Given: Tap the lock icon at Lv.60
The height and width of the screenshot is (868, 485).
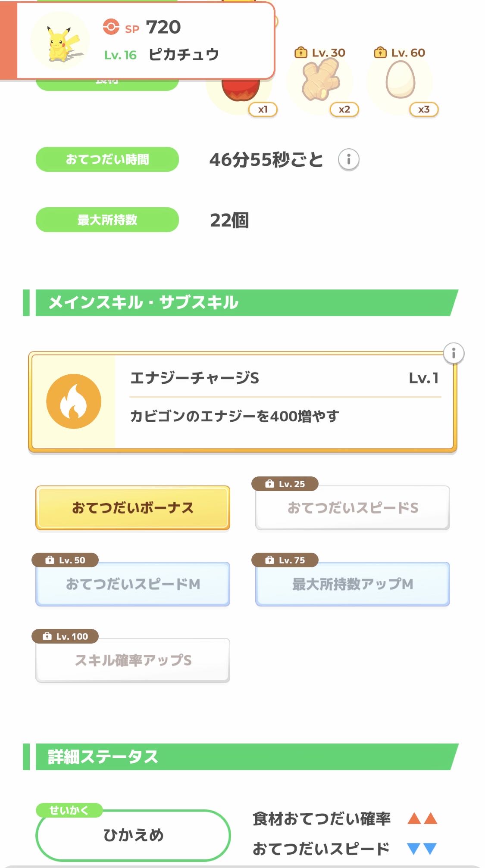Looking at the screenshot, I should (380, 53).
